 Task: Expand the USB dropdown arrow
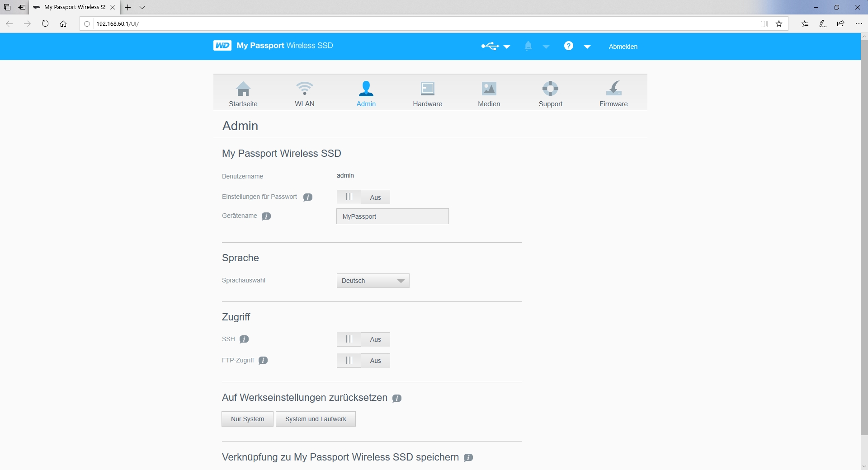point(507,47)
